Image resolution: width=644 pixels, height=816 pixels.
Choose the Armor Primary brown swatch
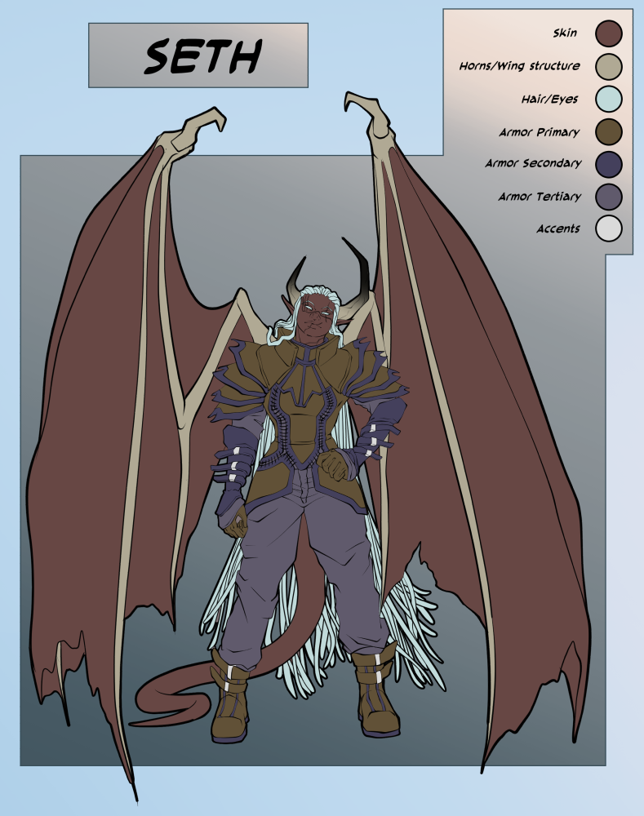point(608,131)
